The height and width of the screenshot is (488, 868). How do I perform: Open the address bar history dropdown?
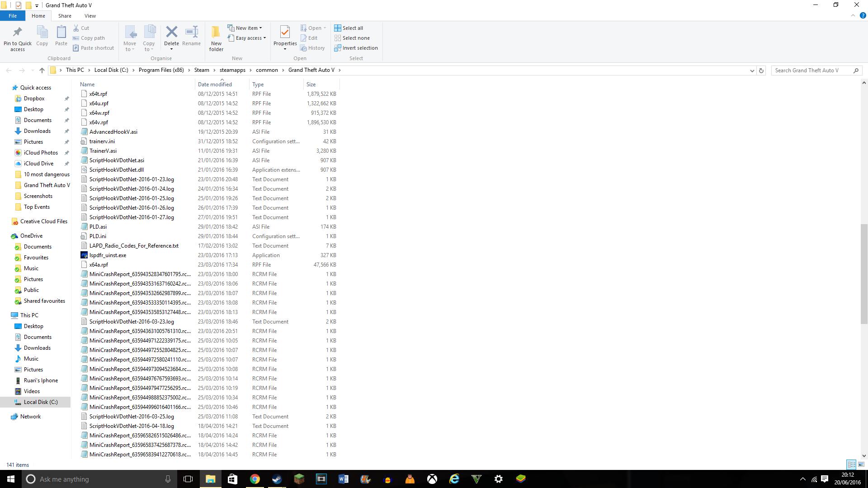pyautogui.click(x=752, y=70)
